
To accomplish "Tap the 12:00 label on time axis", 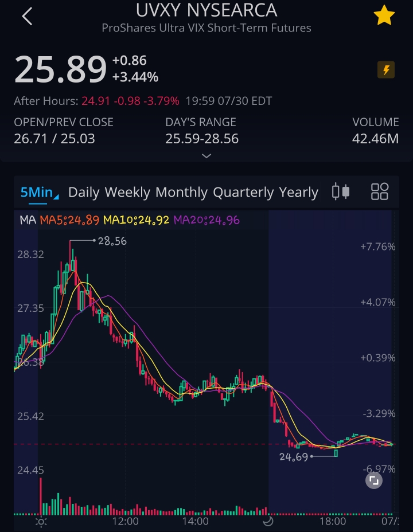I will 126,522.
